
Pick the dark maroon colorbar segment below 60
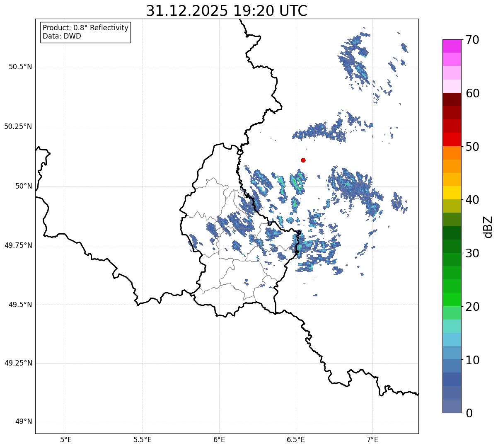pyautogui.click(x=452, y=100)
